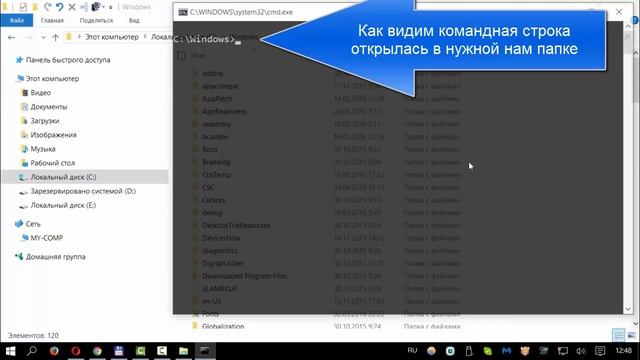
Task: Select Этот компьютер in the navigation tree
Action: click(52, 78)
